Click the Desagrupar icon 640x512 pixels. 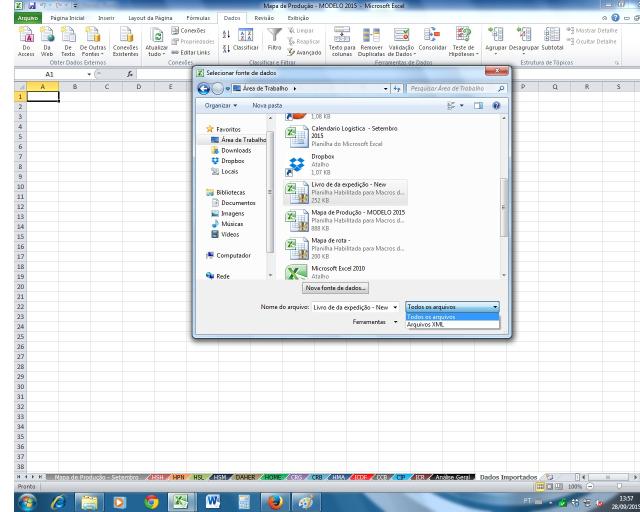click(524, 41)
